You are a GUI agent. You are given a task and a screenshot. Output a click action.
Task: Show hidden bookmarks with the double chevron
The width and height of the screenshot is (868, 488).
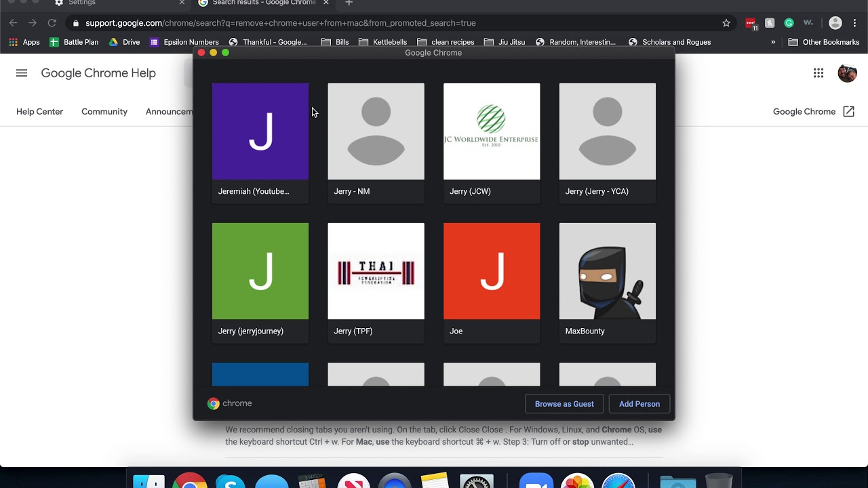click(773, 42)
